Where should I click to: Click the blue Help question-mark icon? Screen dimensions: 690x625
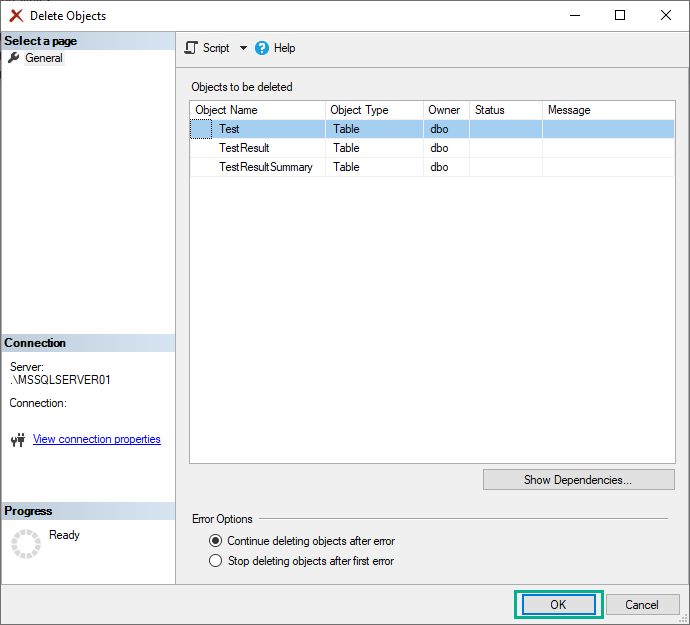point(262,48)
